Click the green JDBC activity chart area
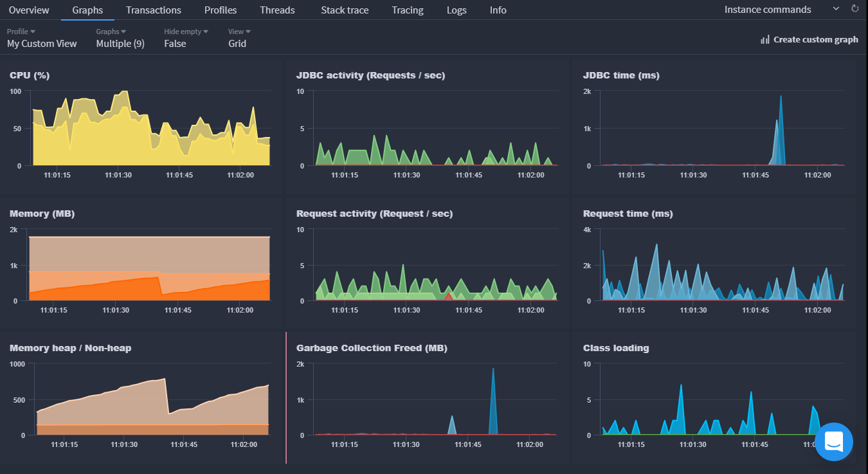The height and width of the screenshot is (474, 868). (436, 151)
